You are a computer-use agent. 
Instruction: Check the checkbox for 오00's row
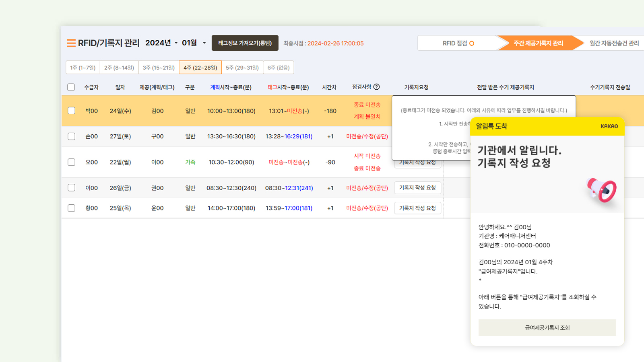click(x=71, y=162)
